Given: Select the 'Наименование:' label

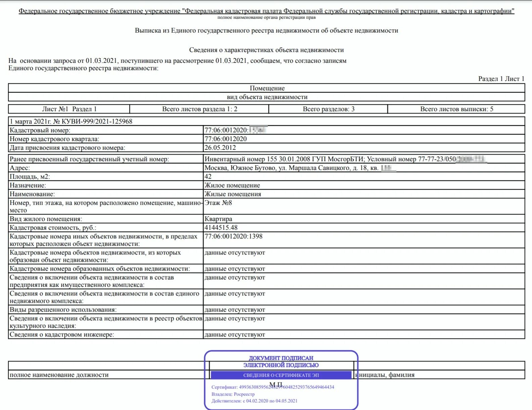Looking at the screenshot, I should coord(32,194).
